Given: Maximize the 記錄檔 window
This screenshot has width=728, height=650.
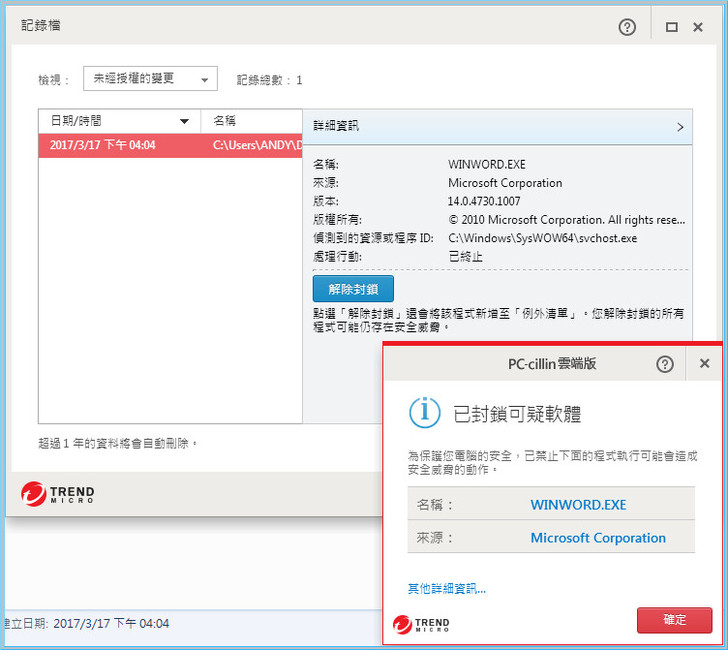Looking at the screenshot, I should pos(671,27).
